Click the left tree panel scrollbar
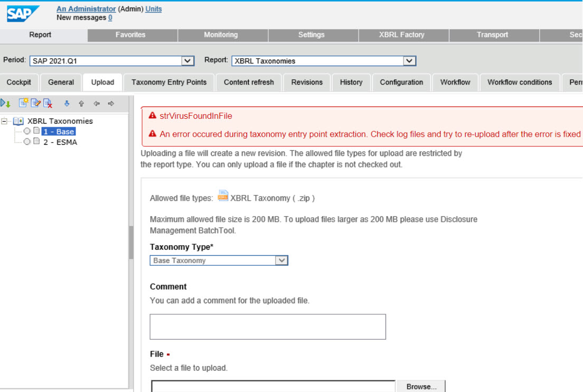Screen dimensions: 583x392 pos(131,242)
